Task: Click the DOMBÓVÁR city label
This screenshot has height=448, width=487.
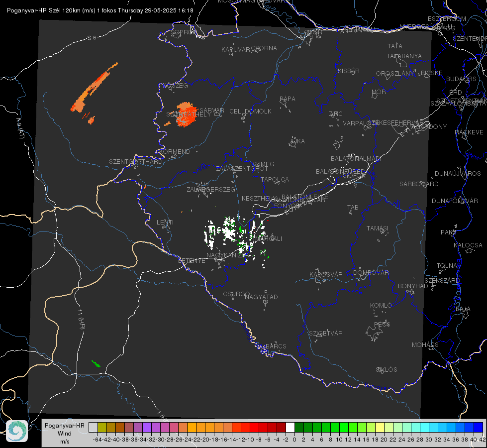Action: (371, 273)
